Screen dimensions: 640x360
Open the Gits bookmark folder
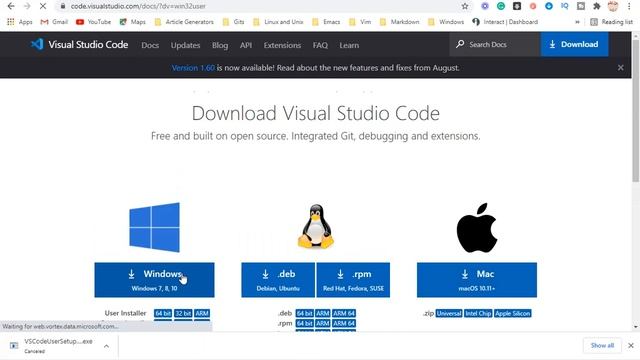click(x=233, y=22)
